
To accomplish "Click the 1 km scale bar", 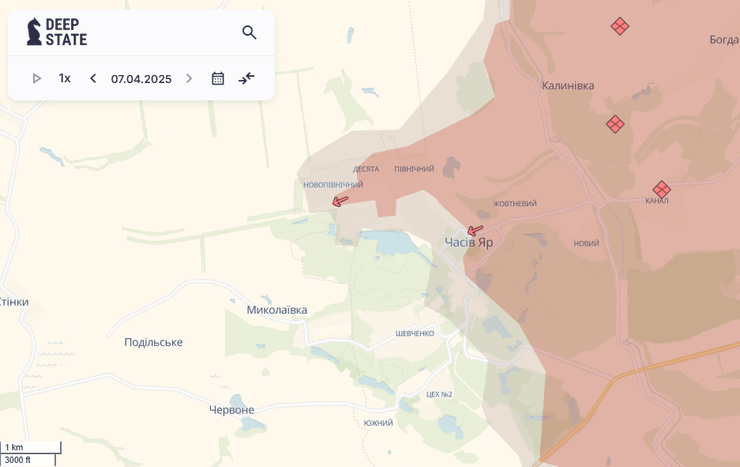I will coord(30,448).
